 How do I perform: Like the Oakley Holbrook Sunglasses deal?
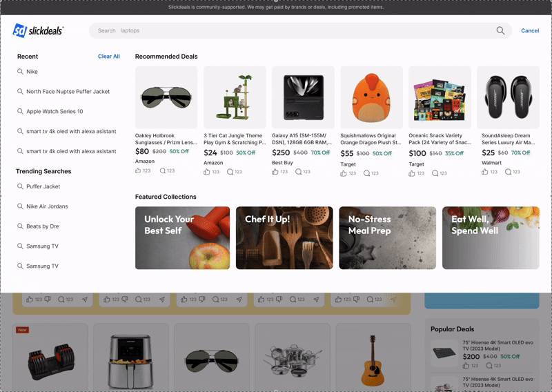click(x=138, y=170)
